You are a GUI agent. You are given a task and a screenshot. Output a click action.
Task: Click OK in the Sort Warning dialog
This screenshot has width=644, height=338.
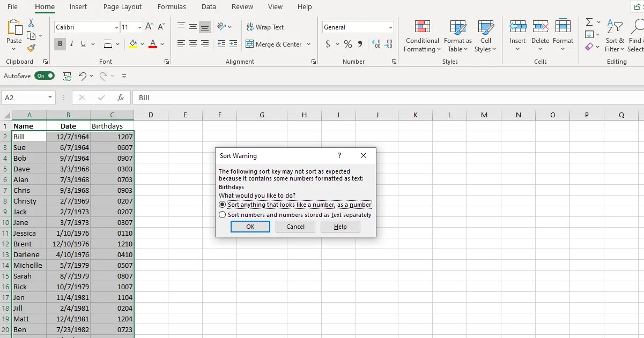pos(250,226)
